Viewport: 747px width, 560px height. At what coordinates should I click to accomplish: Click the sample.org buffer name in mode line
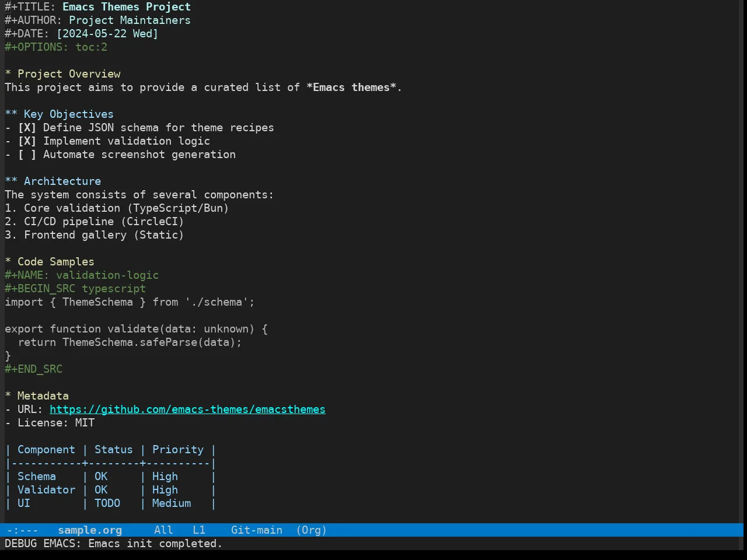(90, 530)
